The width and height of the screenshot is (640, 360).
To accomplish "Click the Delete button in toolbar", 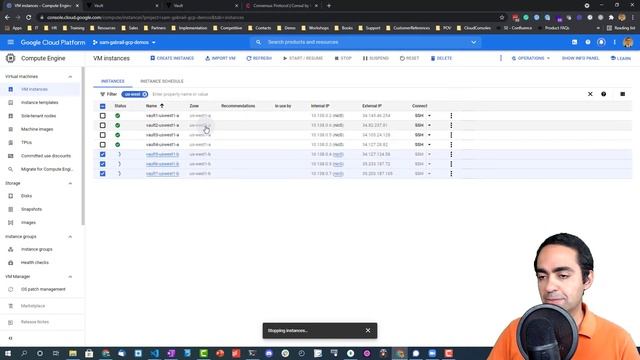I will click(x=441, y=58).
